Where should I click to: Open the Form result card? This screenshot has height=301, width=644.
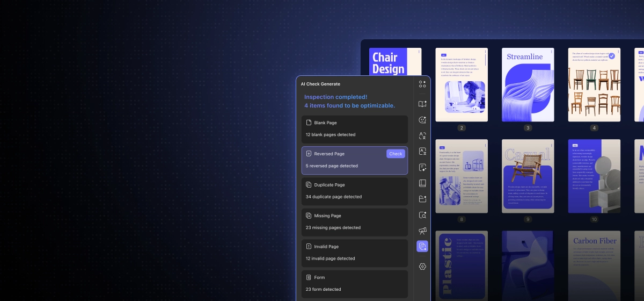click(355, 284)
